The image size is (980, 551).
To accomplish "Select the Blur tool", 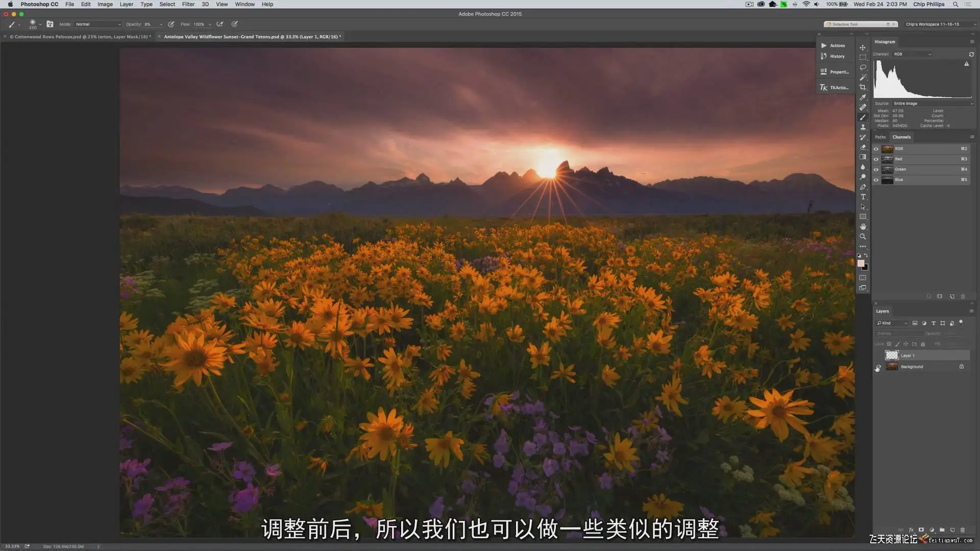I will (863, 167).
